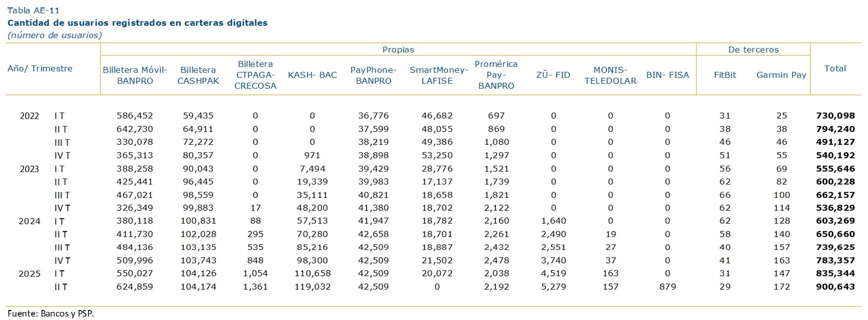The width and height of the screenshot is (868, 320).
Task: Select the "Billetera CTPAGA- CRECOSA" column header
Action: tap(255, 75)
